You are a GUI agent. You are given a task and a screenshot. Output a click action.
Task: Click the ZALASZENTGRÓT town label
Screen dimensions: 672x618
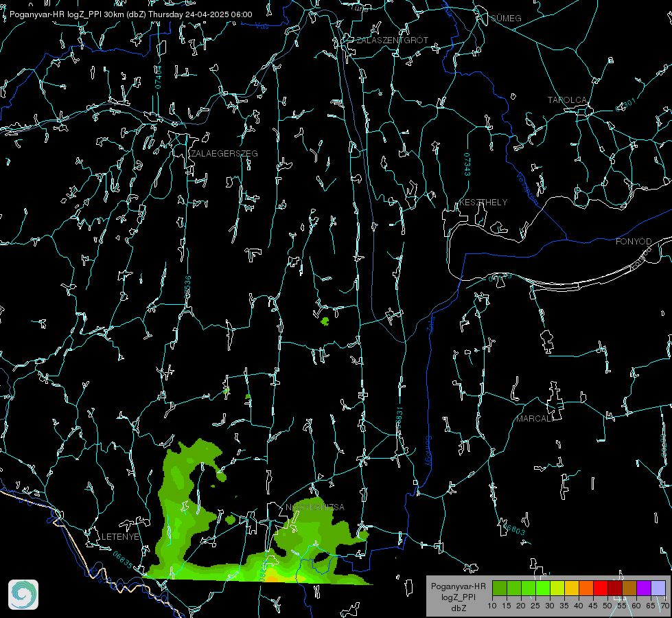392,41
